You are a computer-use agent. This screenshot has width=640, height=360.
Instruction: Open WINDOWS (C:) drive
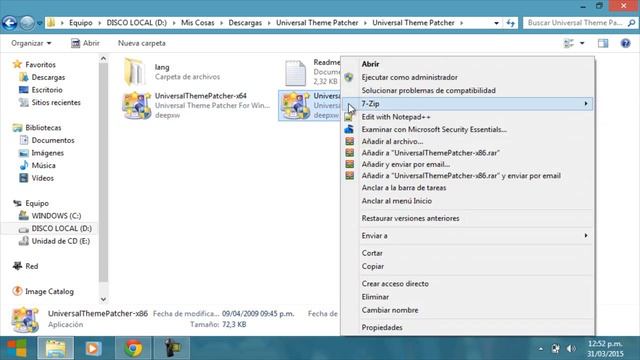click(x=56, y=216)
